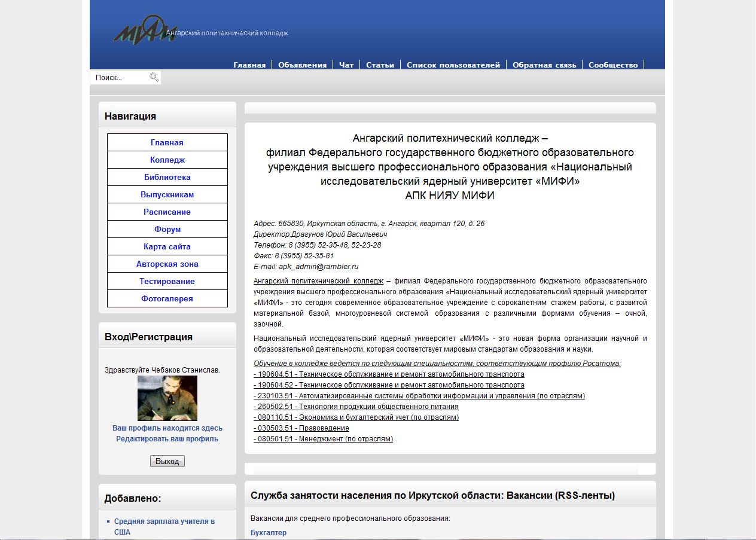Go to Форум from sidebar

tap(167, 229)
